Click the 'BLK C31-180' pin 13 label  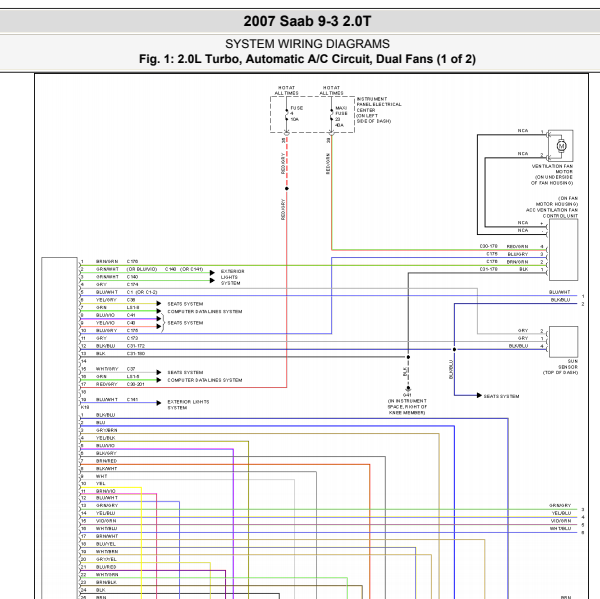click(x=120, y=353)
